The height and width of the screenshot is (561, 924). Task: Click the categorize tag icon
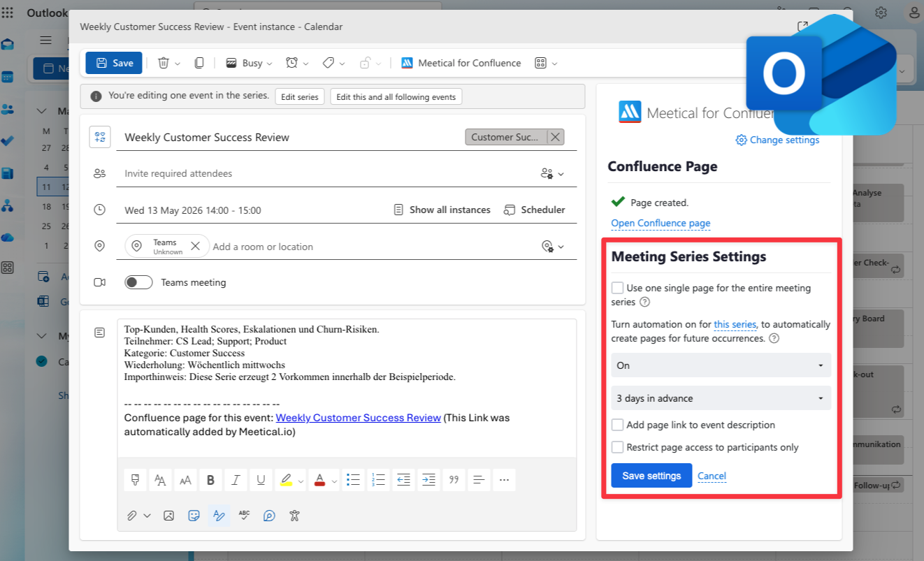(328, 63)
